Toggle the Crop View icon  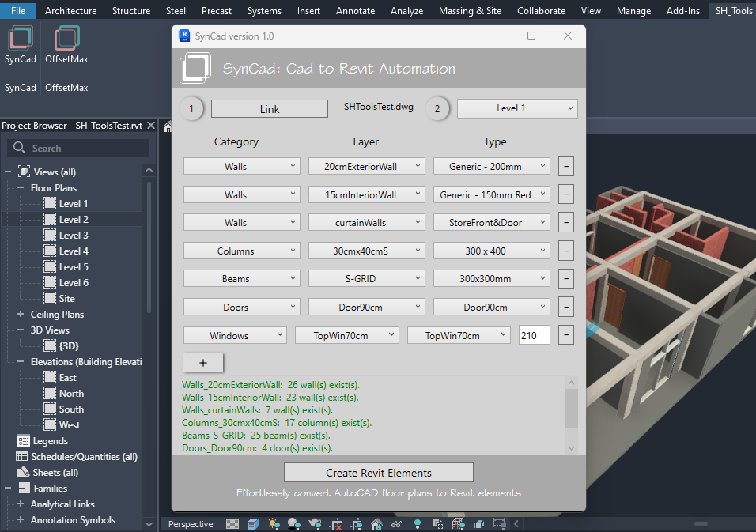pyautogui.click(x=336, y=524)
